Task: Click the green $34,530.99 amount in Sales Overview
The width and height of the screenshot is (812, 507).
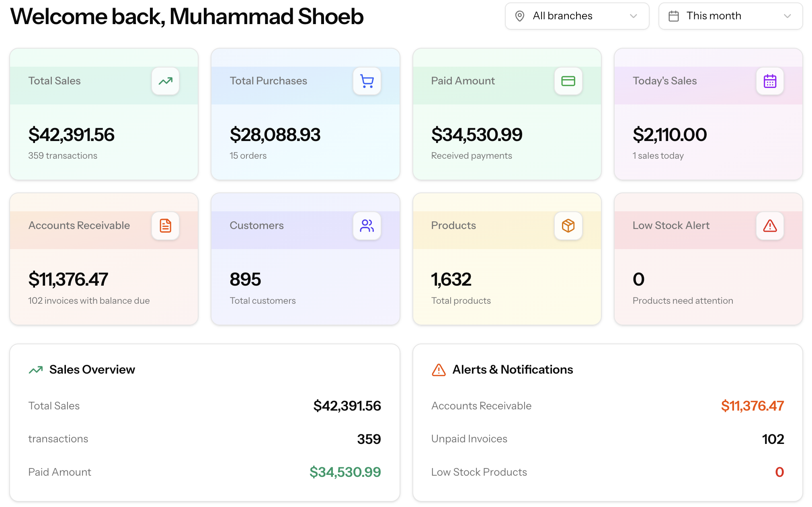Action: pyautogui.click(x=345, y=472)
